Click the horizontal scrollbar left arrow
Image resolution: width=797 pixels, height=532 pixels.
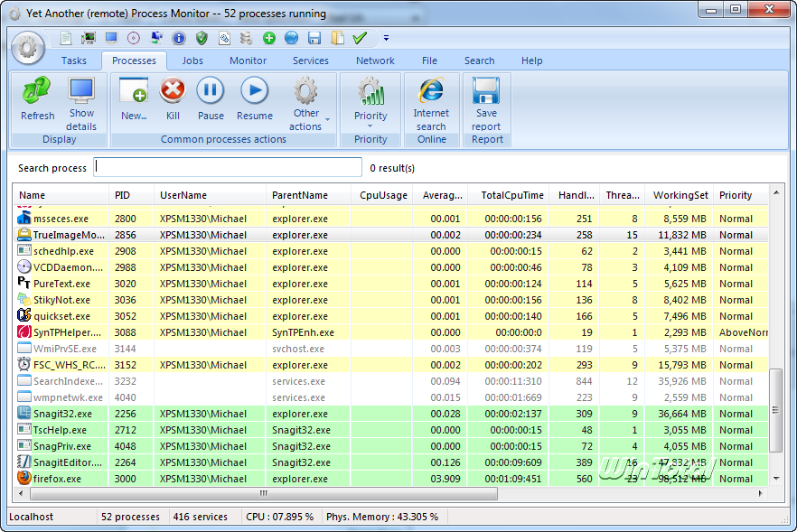coord(21,493)
